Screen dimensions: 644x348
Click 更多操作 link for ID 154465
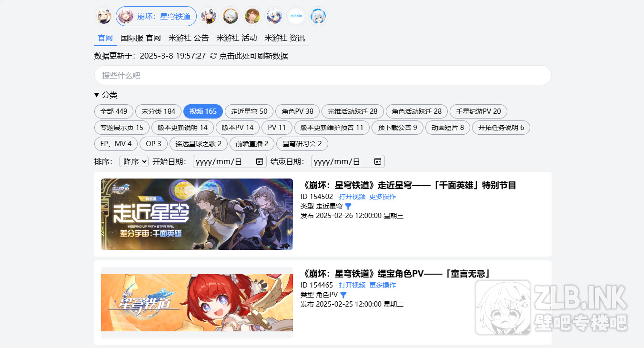382,285
